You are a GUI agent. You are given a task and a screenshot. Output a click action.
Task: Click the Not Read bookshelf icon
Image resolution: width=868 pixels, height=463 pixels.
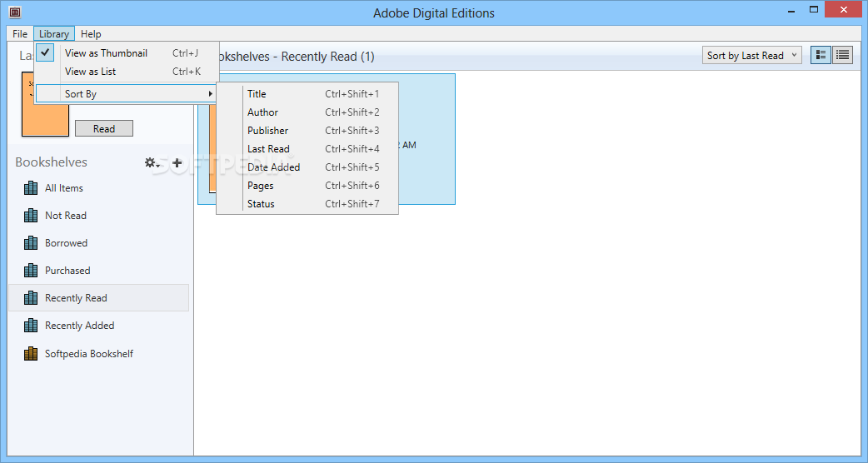coord(31,215)
